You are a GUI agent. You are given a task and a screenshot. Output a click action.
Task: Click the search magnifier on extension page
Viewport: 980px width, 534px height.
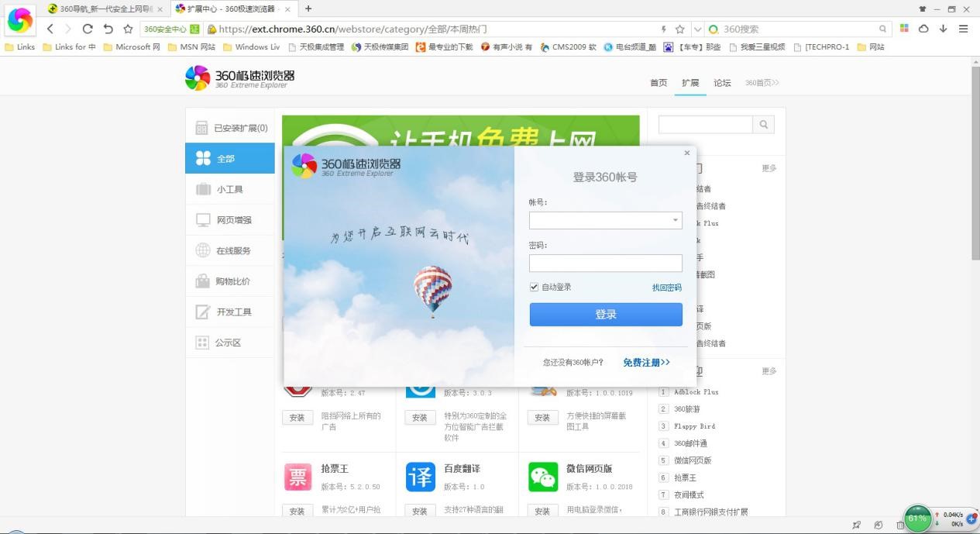point(763,125)
